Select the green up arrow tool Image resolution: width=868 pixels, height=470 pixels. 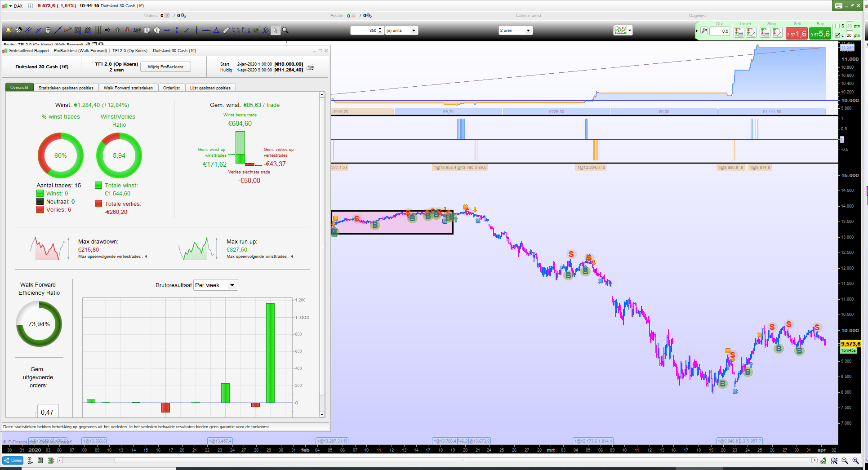click(117, 31)
